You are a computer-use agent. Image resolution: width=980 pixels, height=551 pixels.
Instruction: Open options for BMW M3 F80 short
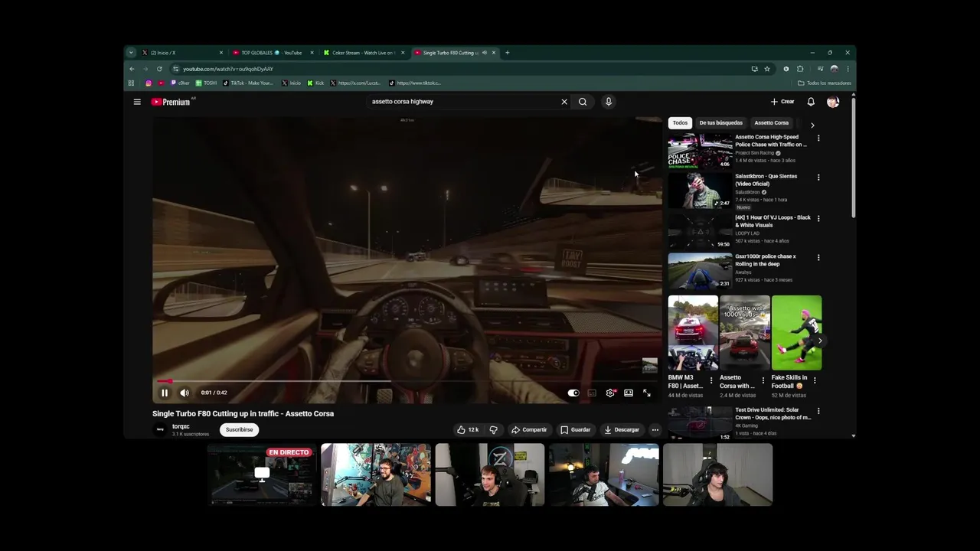pyautogui.click(x=711, y=380)
